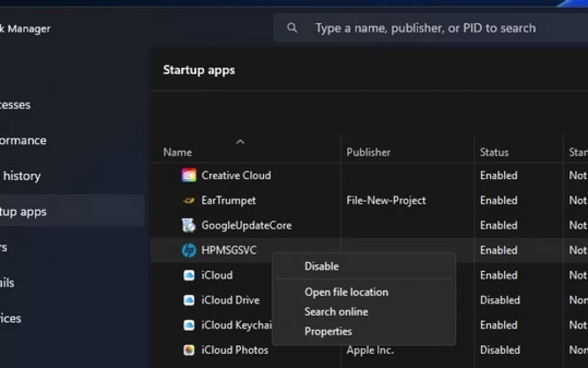Click the Enabled status for EarTrumpet
The width and height of the screenshot is (588, 368).
[499, 201]
